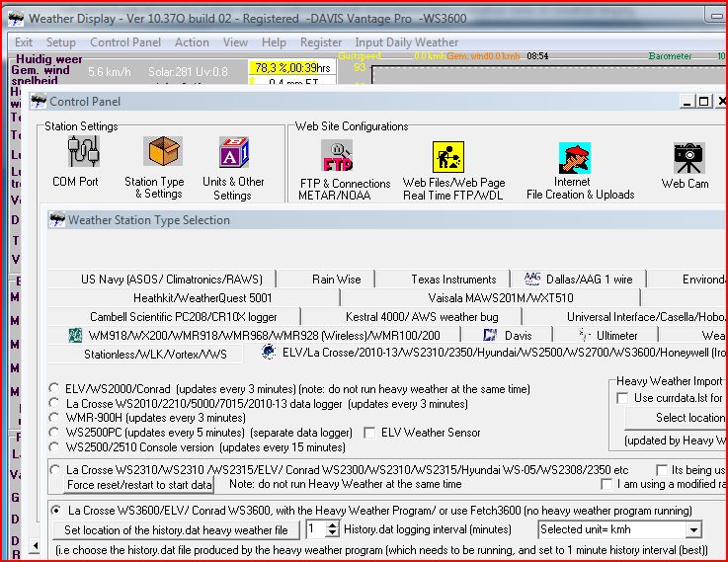This screenshot has height=562, width=728.
Task: Open the Control Panel menu
Action: point(125,42)
